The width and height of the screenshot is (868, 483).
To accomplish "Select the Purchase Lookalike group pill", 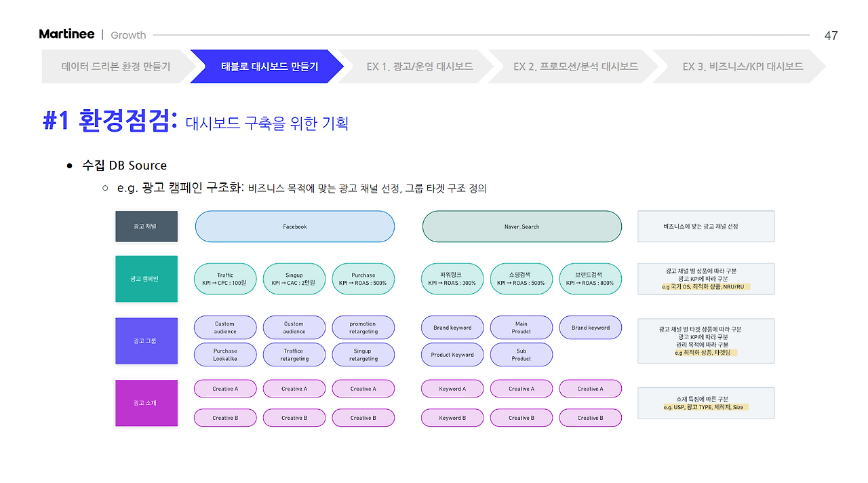I will 225,355.
